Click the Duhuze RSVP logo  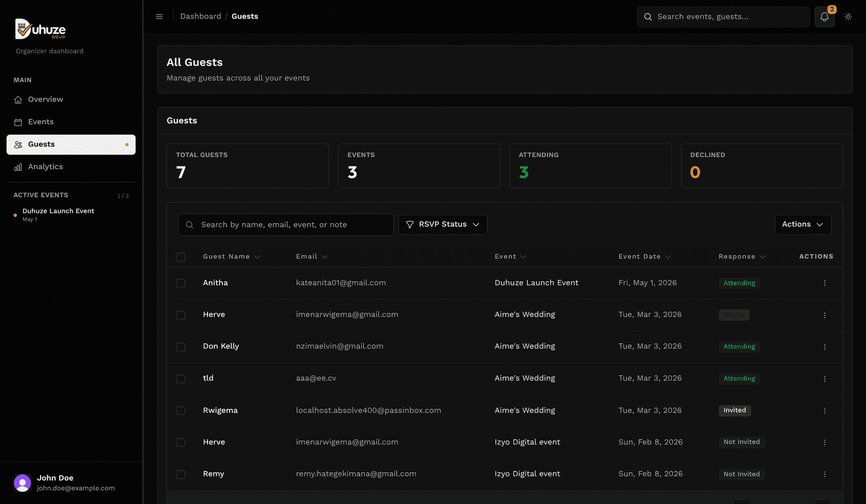click(41, 29)
